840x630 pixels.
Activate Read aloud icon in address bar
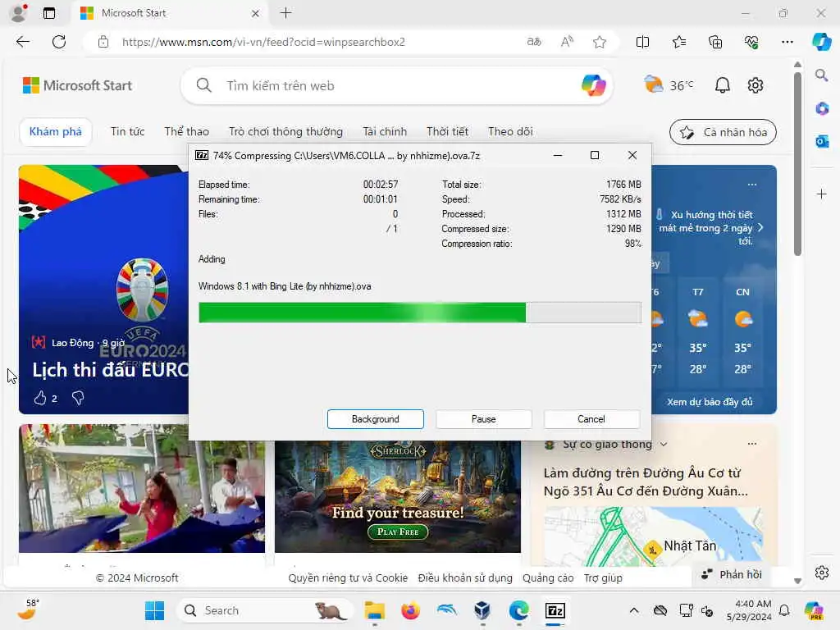[567, 42]
